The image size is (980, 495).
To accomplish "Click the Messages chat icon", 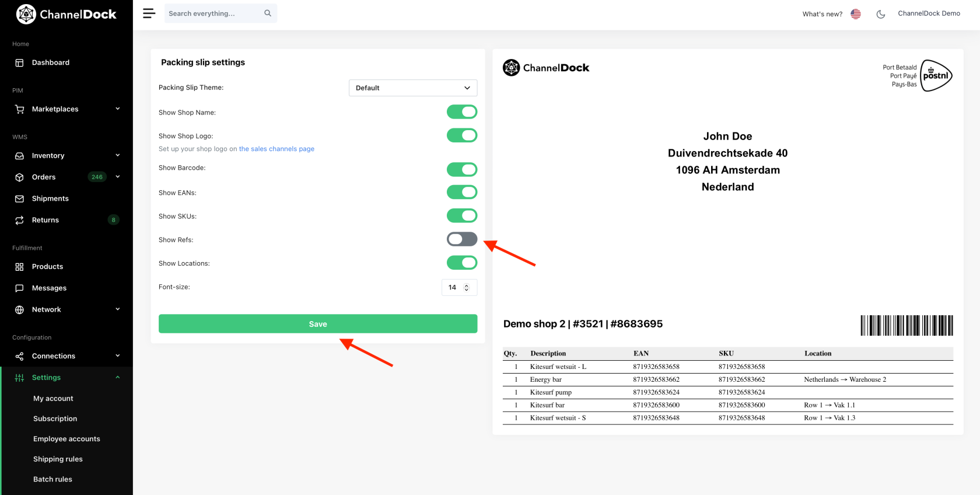I will [19, 288].
